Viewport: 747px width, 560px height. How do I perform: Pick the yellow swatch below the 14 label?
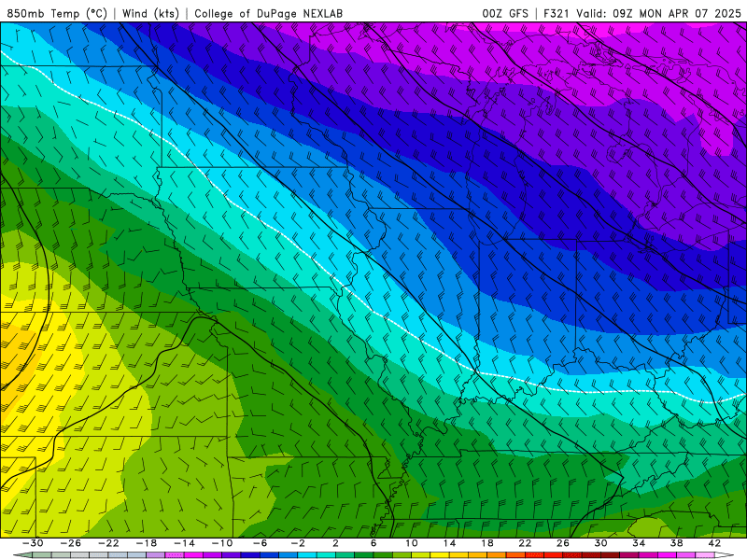[x=440, y=555]
